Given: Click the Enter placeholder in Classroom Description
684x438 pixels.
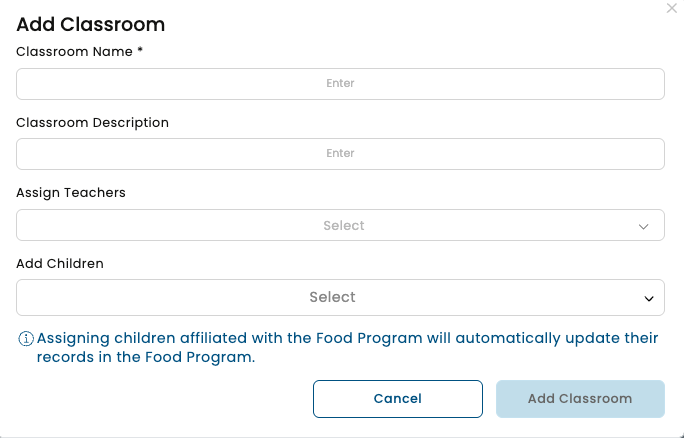Looking at the screenshot, I should coord(340,154).
